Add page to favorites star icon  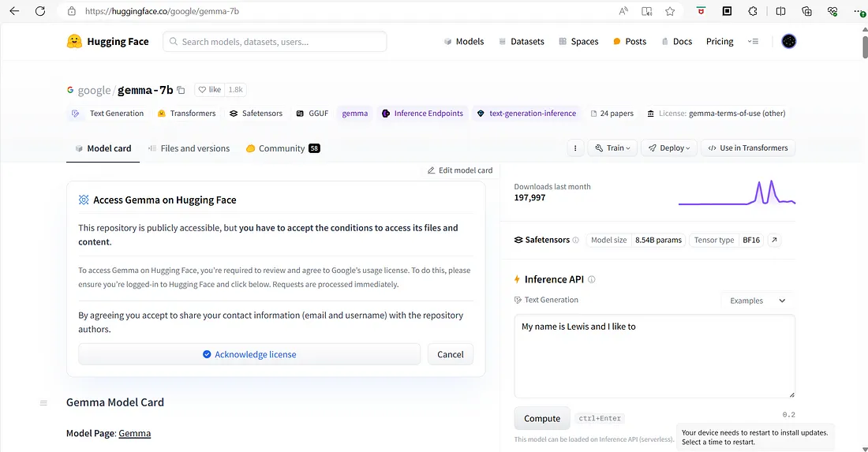click(670, 11)
